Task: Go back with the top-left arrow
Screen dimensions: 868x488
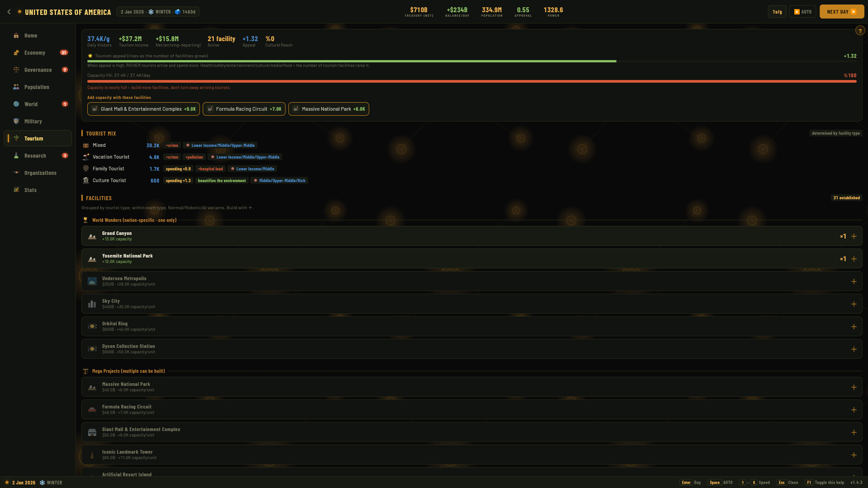Action: click(9, 12)
